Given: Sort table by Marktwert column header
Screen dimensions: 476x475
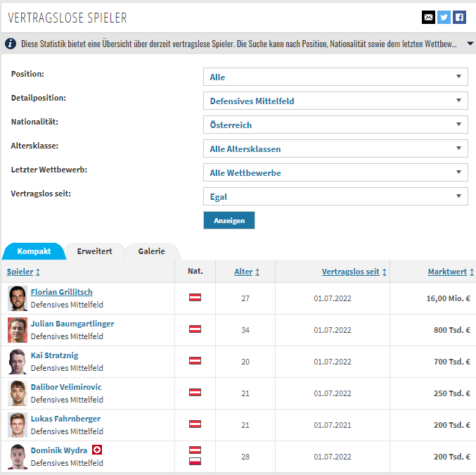Looking at the screenshot, I should [x=447, y=272].
